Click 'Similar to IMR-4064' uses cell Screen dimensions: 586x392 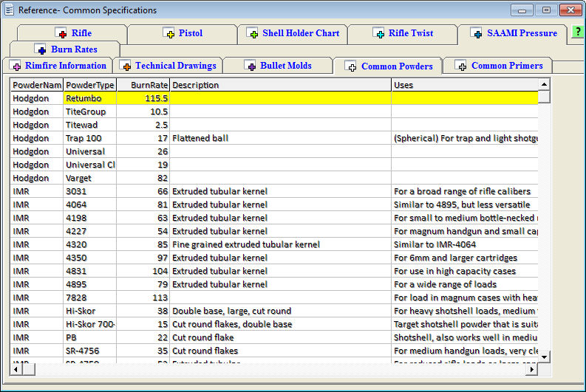465,244
